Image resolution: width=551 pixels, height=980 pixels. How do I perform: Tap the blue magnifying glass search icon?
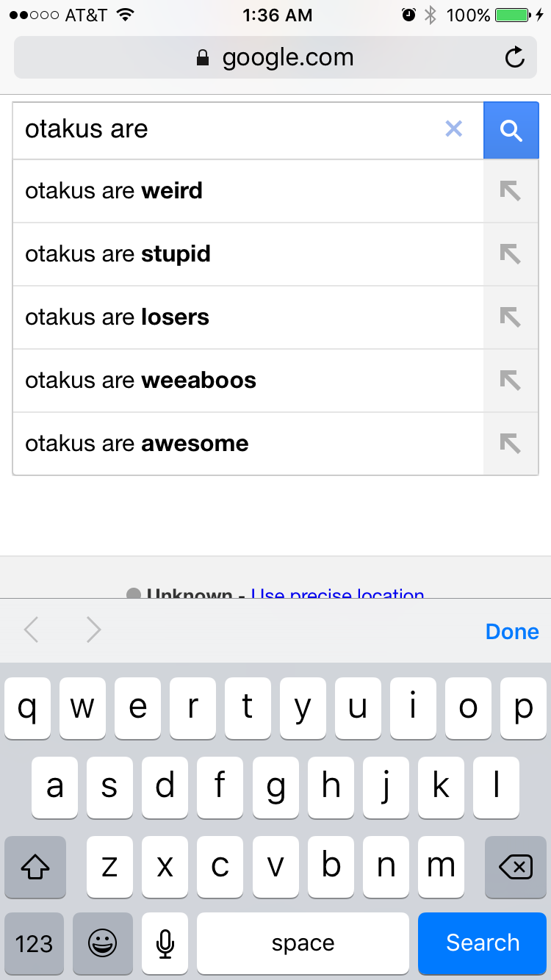(511, 130)
